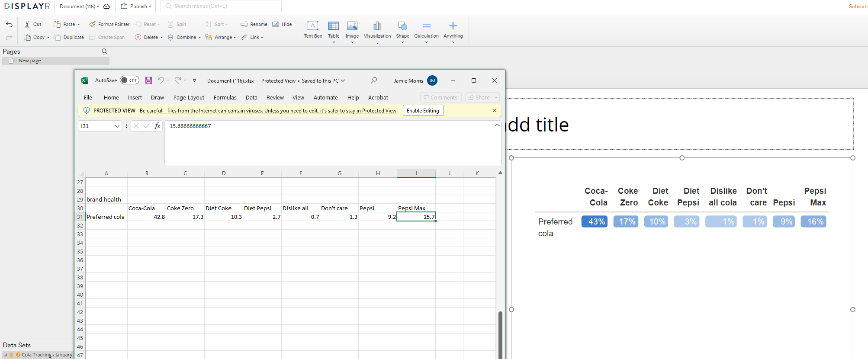Insert a Table from toolbar
Screen dimensions: 868x359
click(334, 31)
